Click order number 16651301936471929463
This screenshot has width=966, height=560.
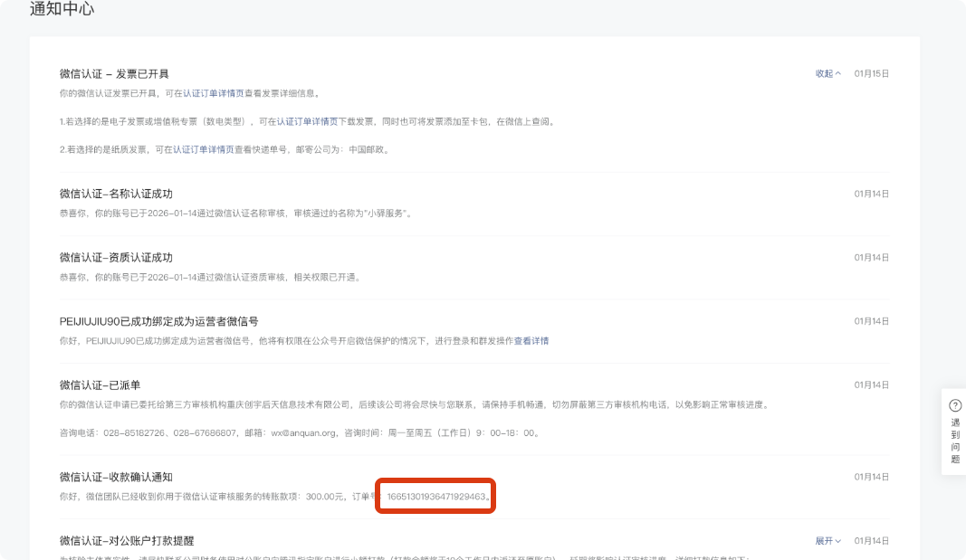[x=436, y=497]
